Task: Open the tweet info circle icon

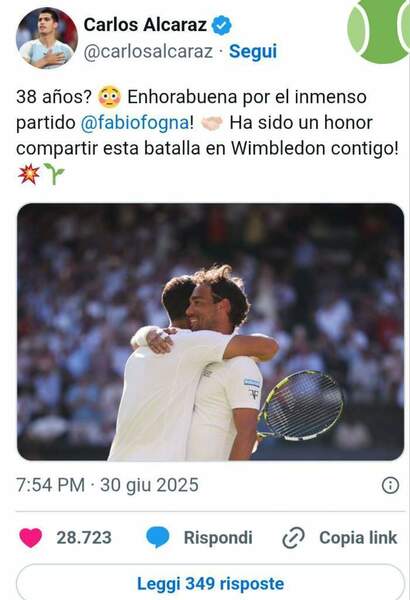Action: pos(390,485)
